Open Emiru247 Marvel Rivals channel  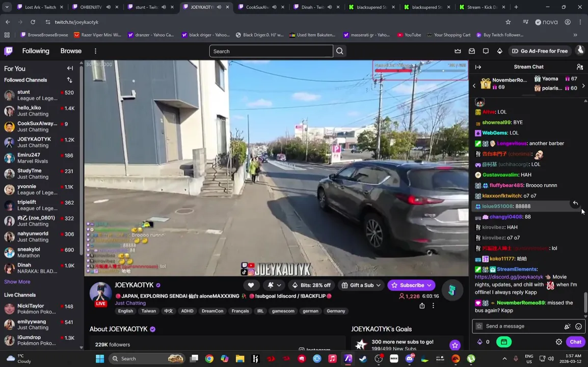point(39,158)
